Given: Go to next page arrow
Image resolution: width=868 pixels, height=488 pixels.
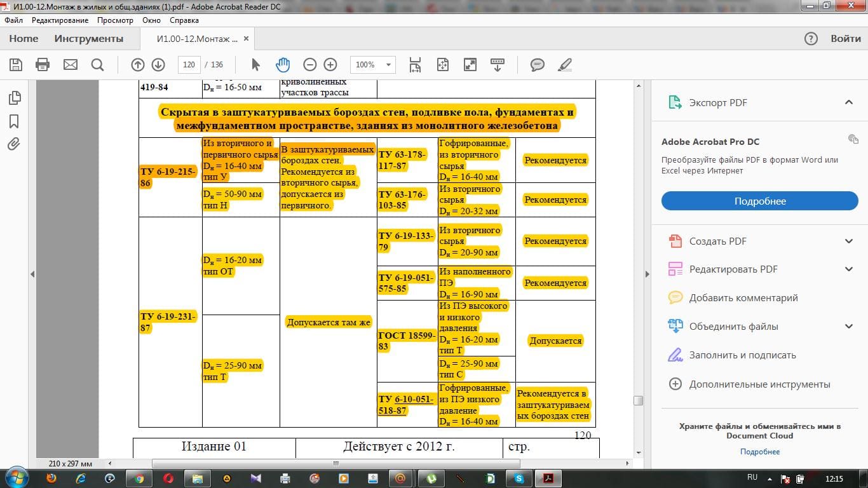Looking at the screenshot, I should (158, 65).
